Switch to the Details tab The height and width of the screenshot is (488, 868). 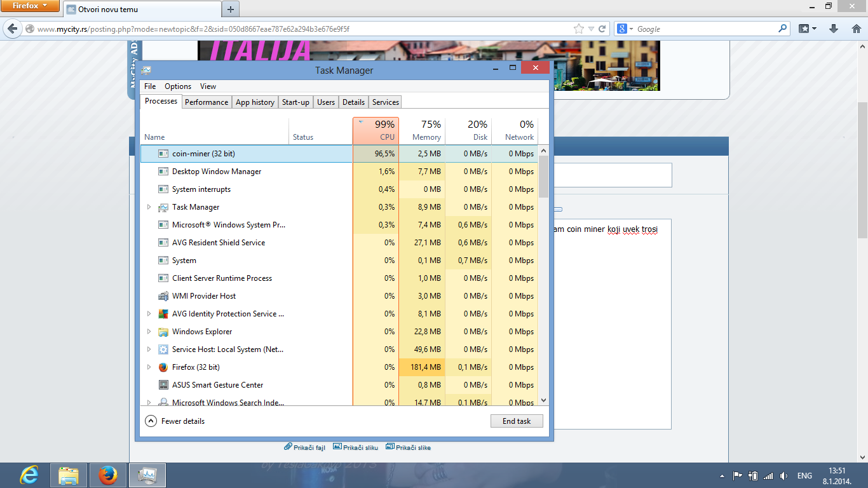tap(353, 102)
